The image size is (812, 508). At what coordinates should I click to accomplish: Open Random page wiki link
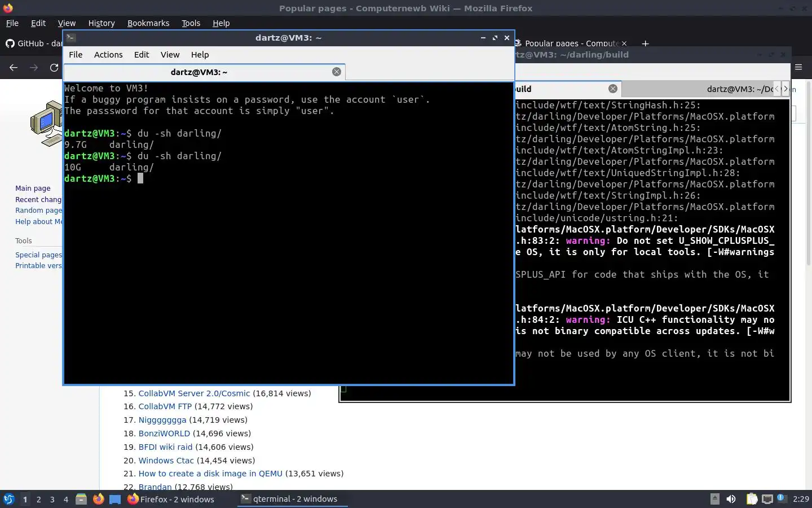coord(38,211)
